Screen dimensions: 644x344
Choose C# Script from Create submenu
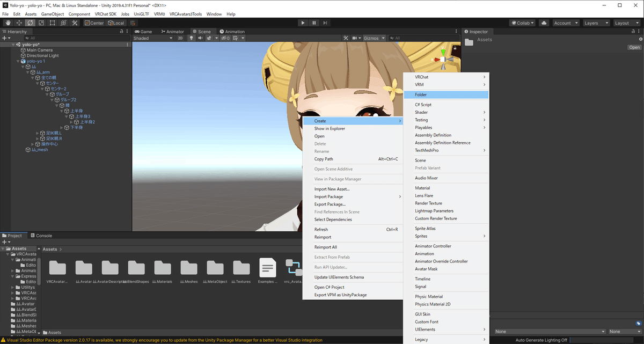(446, 105)
